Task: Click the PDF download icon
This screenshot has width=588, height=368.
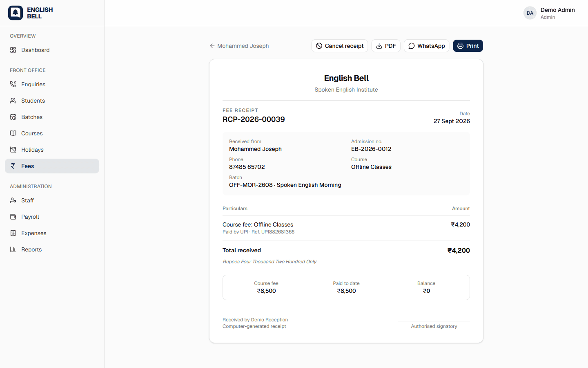Action: point(379,46)
